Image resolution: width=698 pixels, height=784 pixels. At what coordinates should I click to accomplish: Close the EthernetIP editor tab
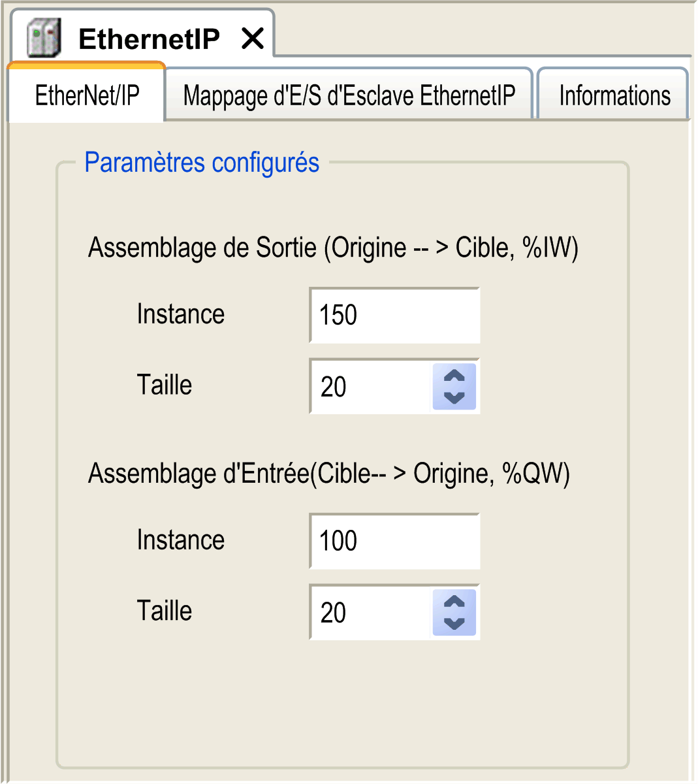click(x=252, y=39)
